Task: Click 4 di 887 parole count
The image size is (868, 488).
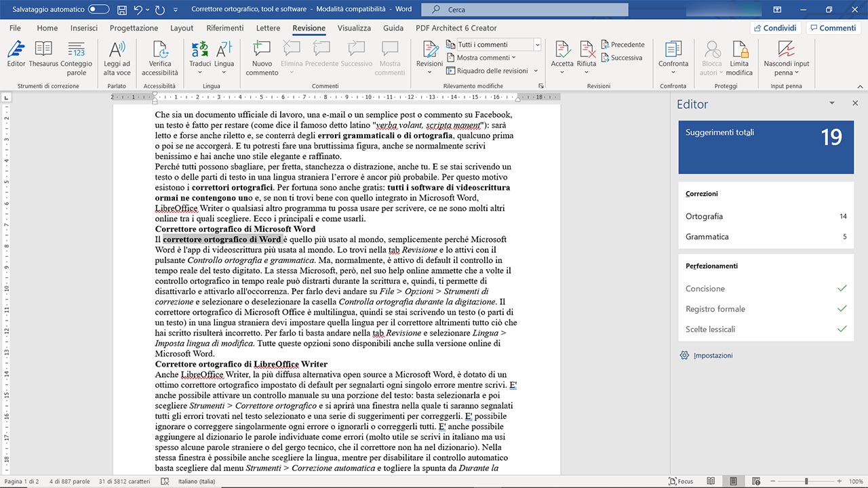Action: click(69, 481)
